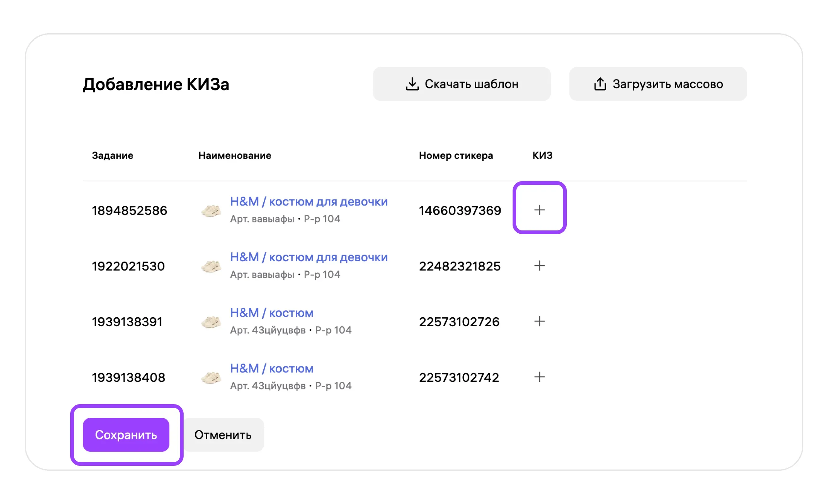This screenshot has height=504, width=828.
Task: Click plus icon for sticker 22573102726
Action: click(539, 321)
